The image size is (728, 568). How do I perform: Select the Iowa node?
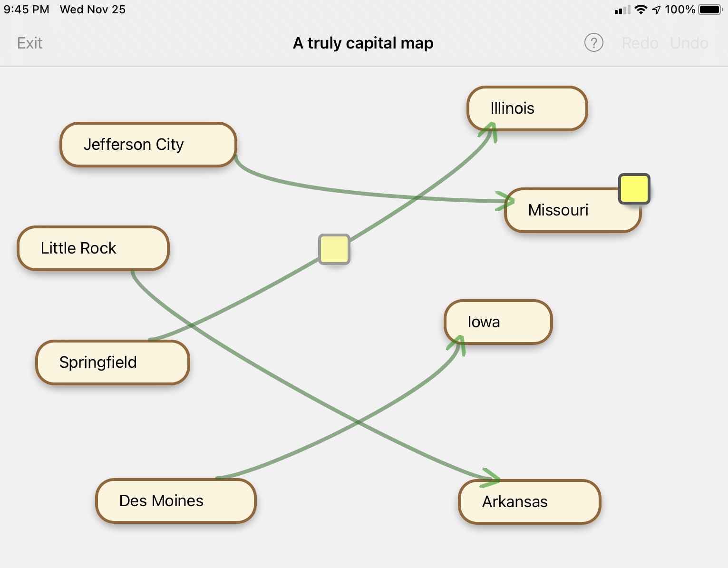[497, 322]
